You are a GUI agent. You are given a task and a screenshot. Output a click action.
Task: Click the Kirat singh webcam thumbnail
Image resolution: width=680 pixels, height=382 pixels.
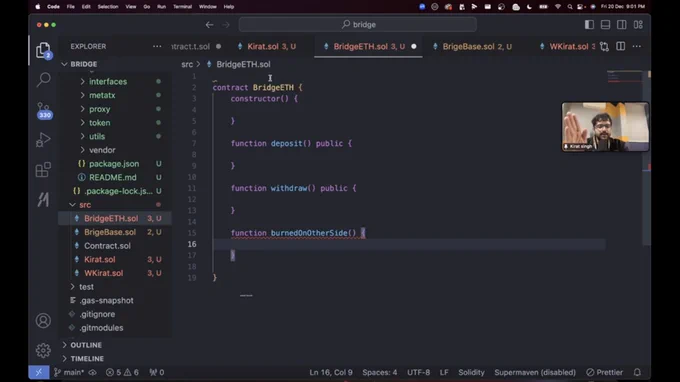point(605,127)
